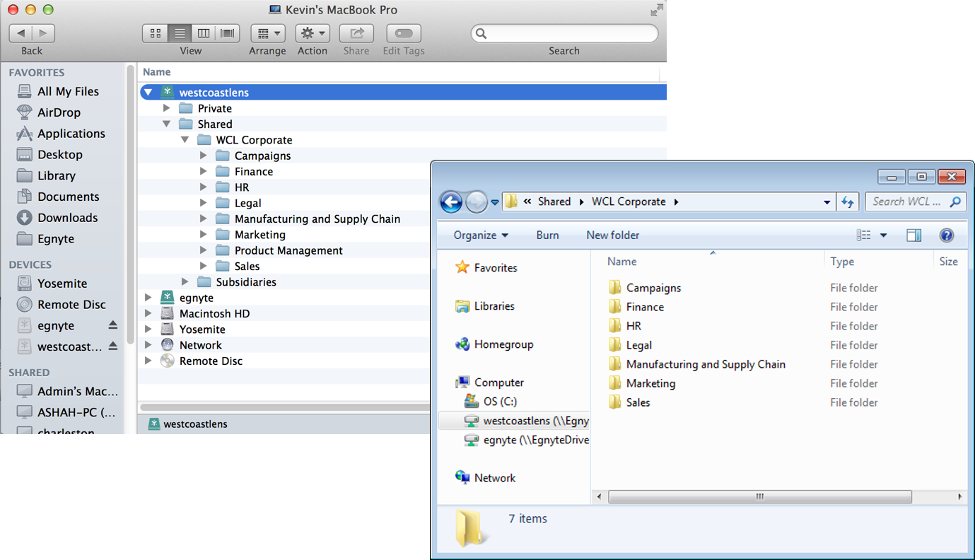The image size is (975, 560).
Task: Switch Finder to icon view
Action: (155, 33)
